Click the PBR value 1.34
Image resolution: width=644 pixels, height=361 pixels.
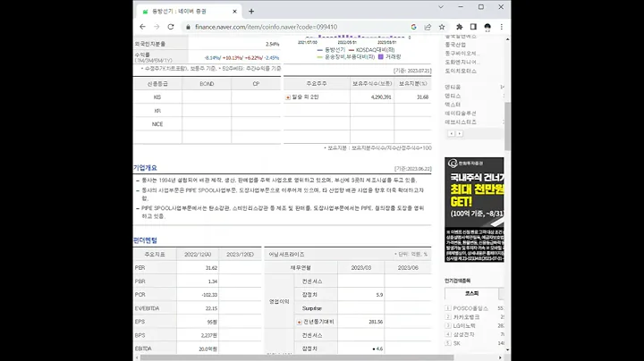pos(212,281)
